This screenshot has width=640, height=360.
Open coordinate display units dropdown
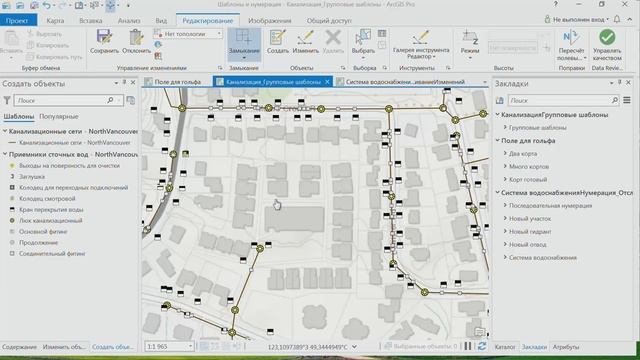pyautogui.click(x=354, y=347)
